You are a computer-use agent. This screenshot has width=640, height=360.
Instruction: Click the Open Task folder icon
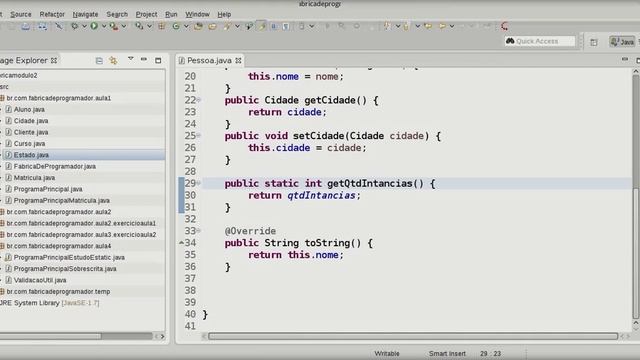[x=212, y=27]
